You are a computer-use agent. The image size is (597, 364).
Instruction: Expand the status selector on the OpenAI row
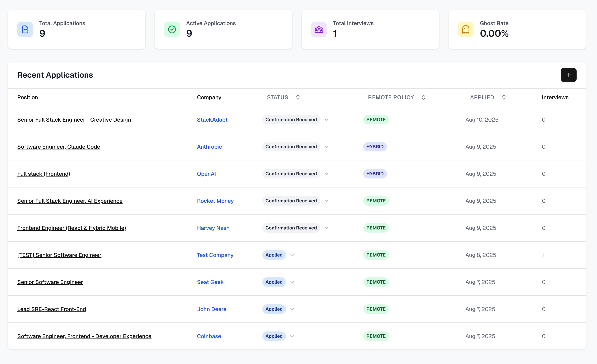pos(326,174)
